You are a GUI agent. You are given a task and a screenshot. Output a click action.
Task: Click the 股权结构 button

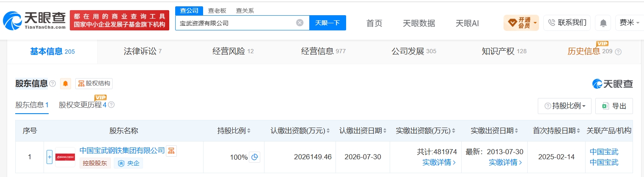pyautogui.click(x=94, y=84)
